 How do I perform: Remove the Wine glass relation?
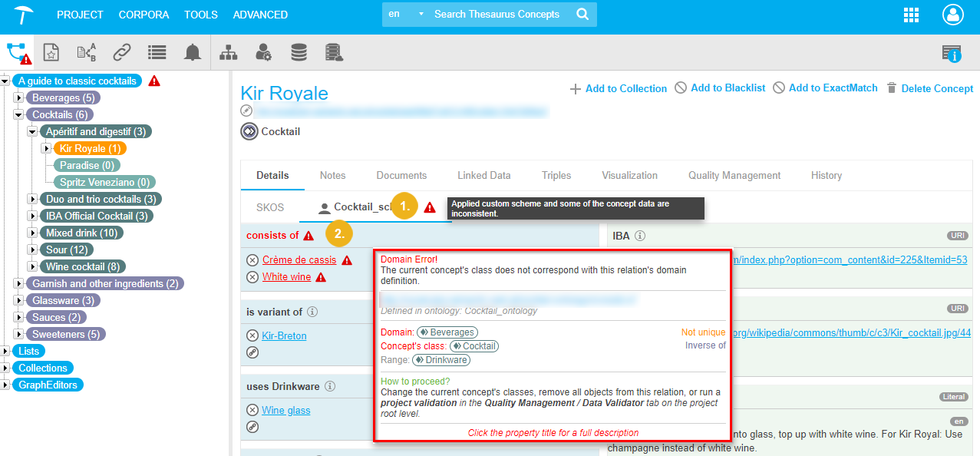pos(252,411)
